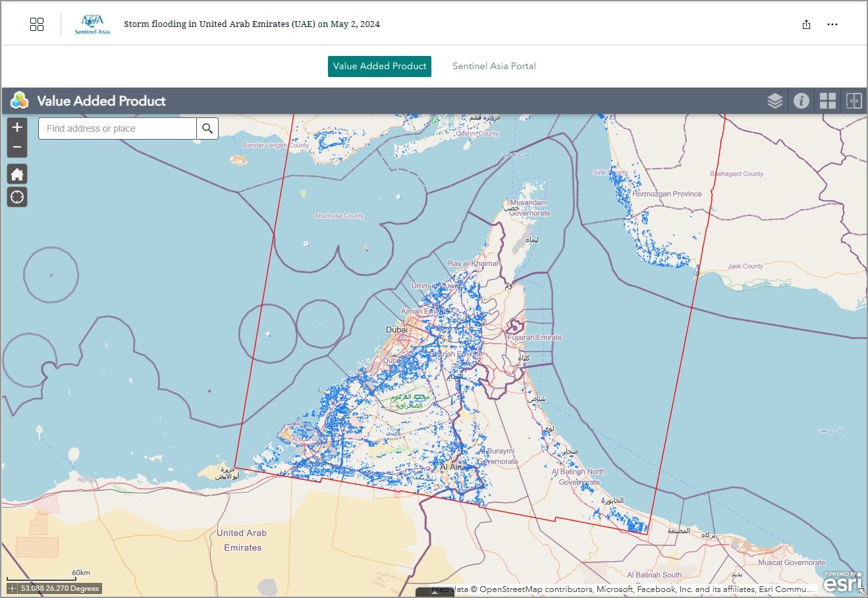Open the info/About widget

(801, 101)
